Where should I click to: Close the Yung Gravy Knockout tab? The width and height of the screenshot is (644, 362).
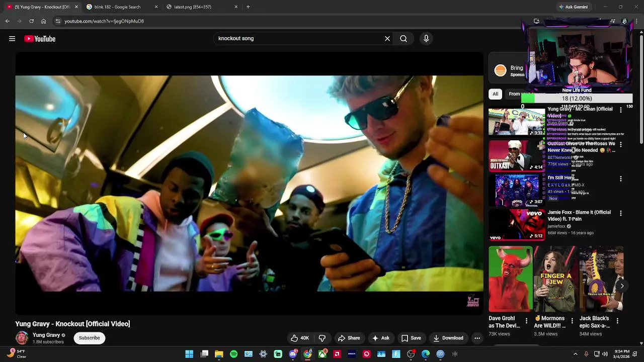76,7
